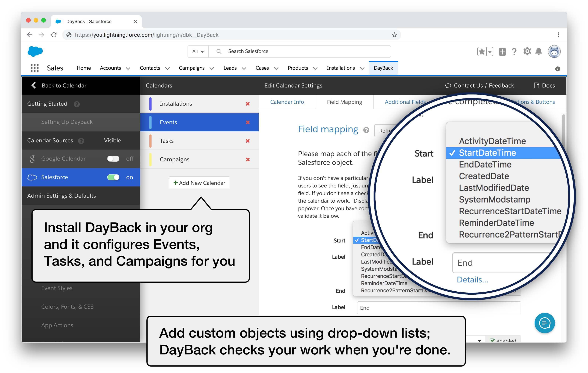Open Details link under End label
Image resolution: width=588 pixels, height=373 pixels.
(x=472, y=279)
